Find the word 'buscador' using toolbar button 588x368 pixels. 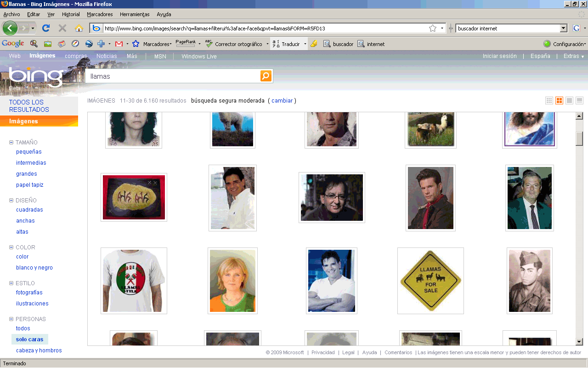pyautogui.click(x=339, y=44)
